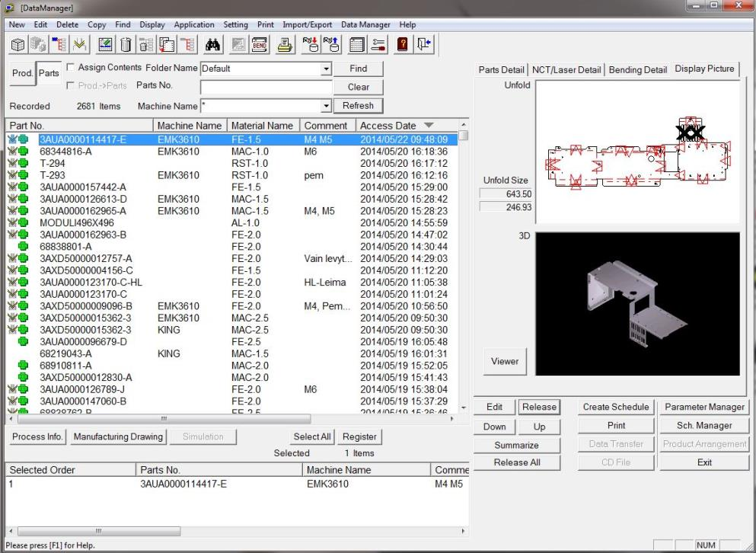The image size is (756, 553).
Task: Open Process Info.
Action: pyautogui.click(x=37, y=436)
